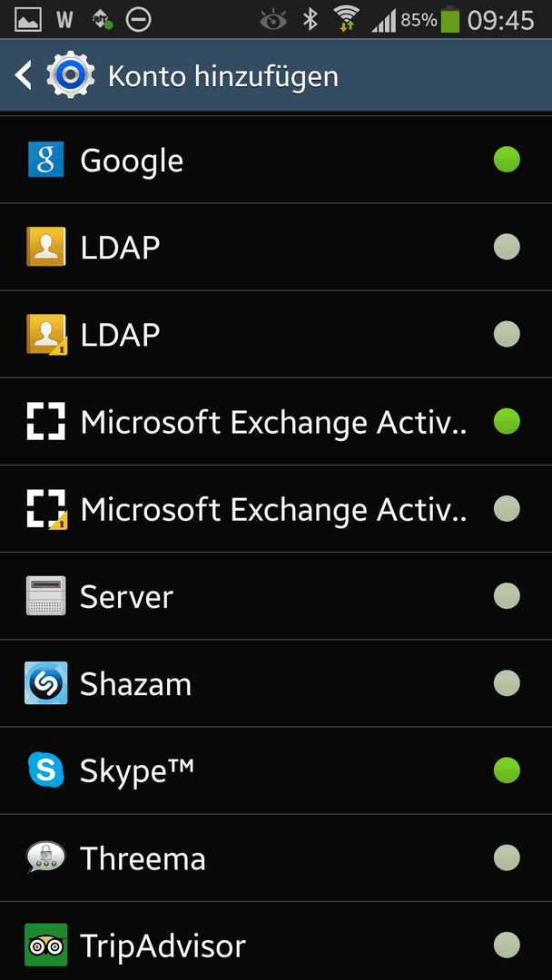
Task: Tap the Konto hinzufügen title
Action: pyautogui.click(x=223, y=76)
